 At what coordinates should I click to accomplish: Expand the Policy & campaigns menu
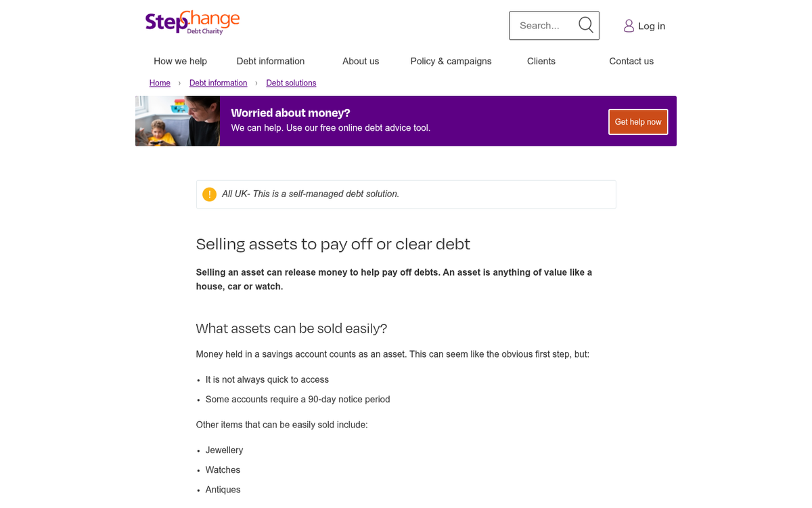pyautogui.click(x=451, y=61)
